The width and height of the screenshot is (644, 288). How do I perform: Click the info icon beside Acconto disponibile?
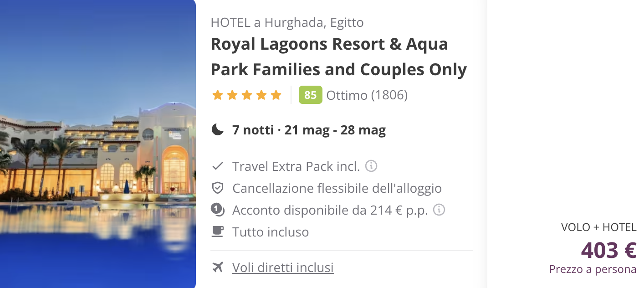[439, 210]
